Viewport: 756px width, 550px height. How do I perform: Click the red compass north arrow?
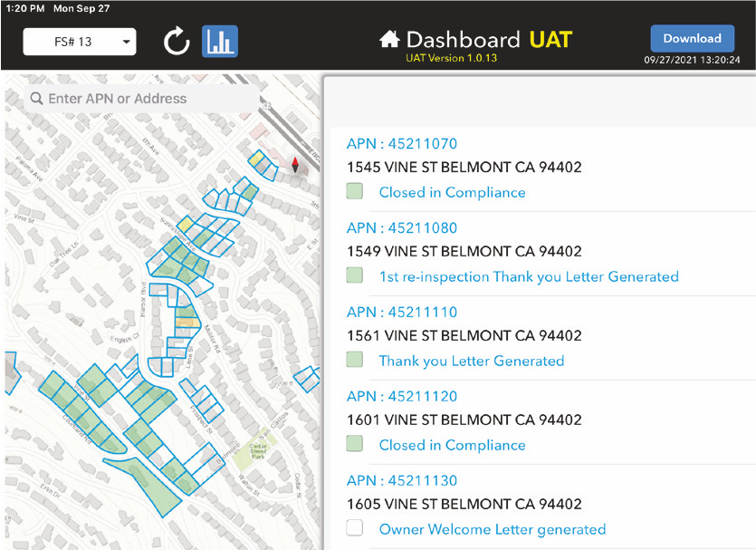coord(294,164)
